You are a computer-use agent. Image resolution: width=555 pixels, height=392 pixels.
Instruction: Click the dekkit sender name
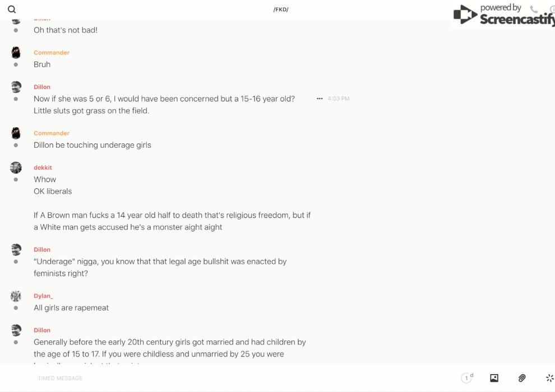tap(43, 167)
